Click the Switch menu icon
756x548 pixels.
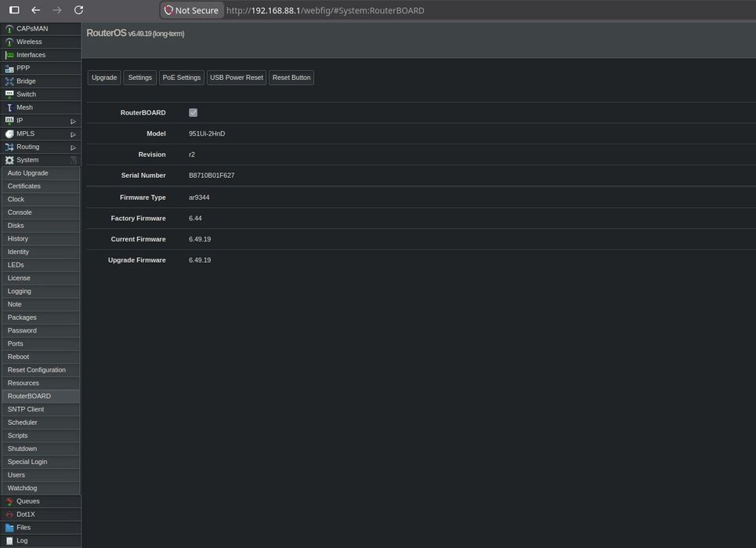pyautogui.click(x=9, y=95)
